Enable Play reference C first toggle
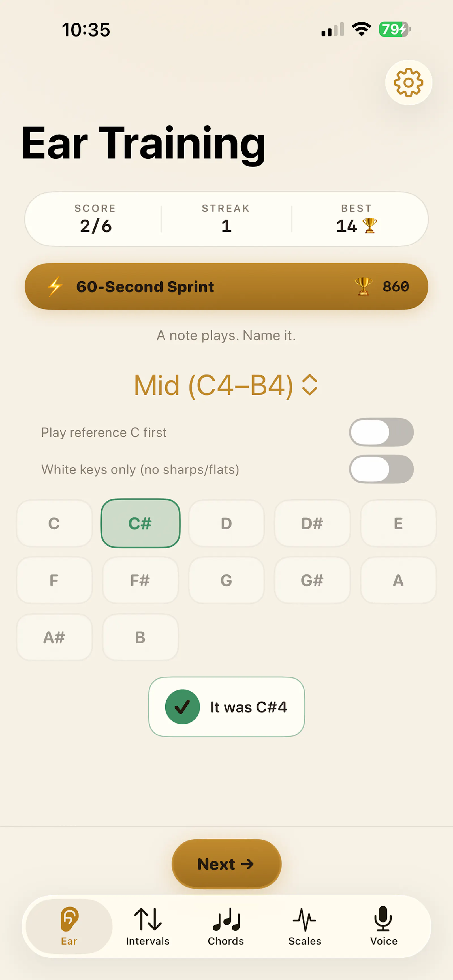The image size is (453, 980). [x=381, y=432]
